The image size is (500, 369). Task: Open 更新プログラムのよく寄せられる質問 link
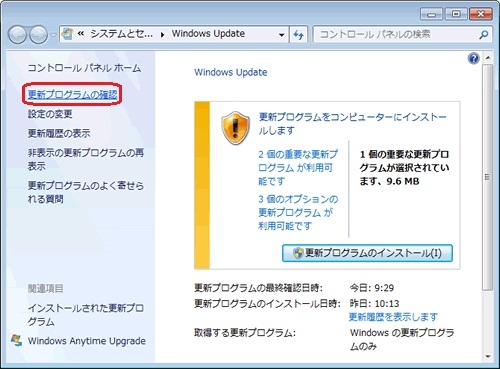click(86, 192)
